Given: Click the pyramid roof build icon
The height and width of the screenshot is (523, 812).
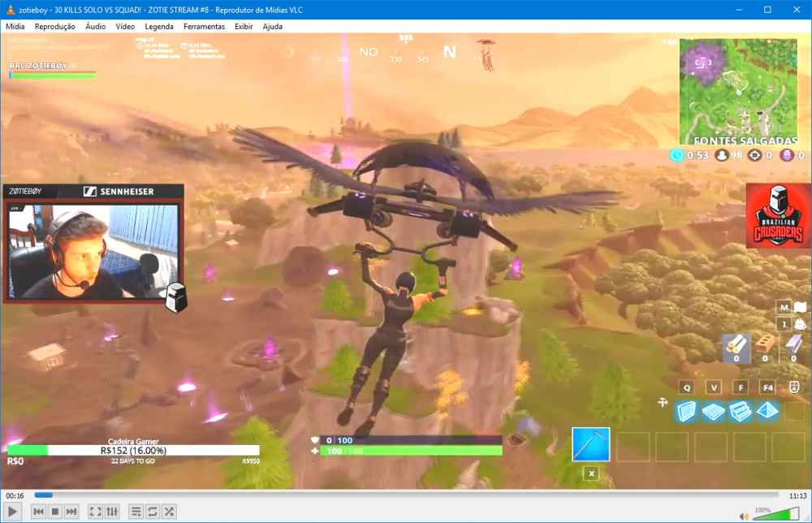Looking at the screenshot, I should click(x=767, y=411).
